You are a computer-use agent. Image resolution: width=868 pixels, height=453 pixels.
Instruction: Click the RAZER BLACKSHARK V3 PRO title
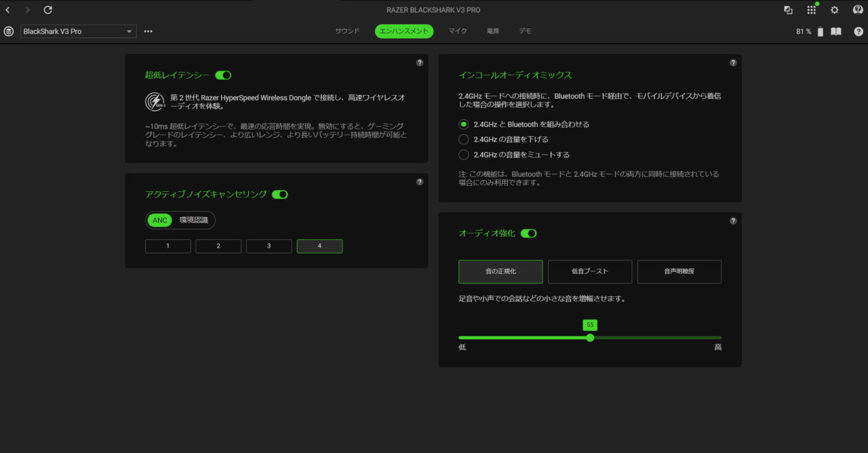click(x=433, y=10)
